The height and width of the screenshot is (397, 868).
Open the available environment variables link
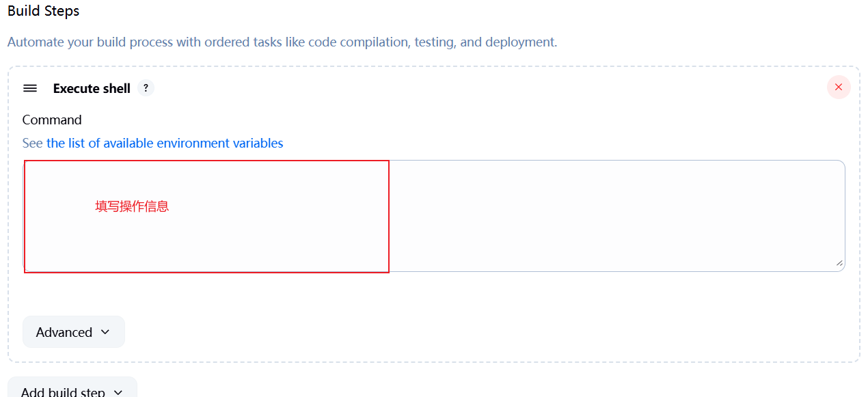165,143
